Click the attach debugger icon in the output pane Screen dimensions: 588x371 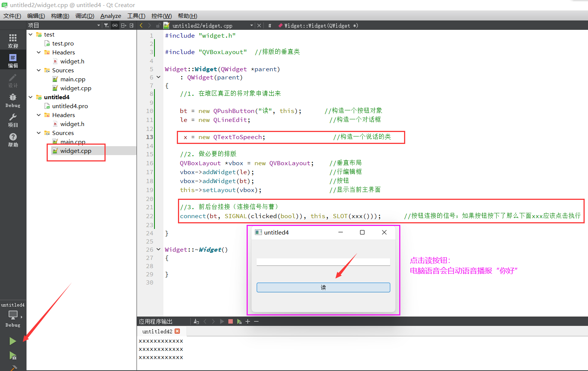pos(239,321)
